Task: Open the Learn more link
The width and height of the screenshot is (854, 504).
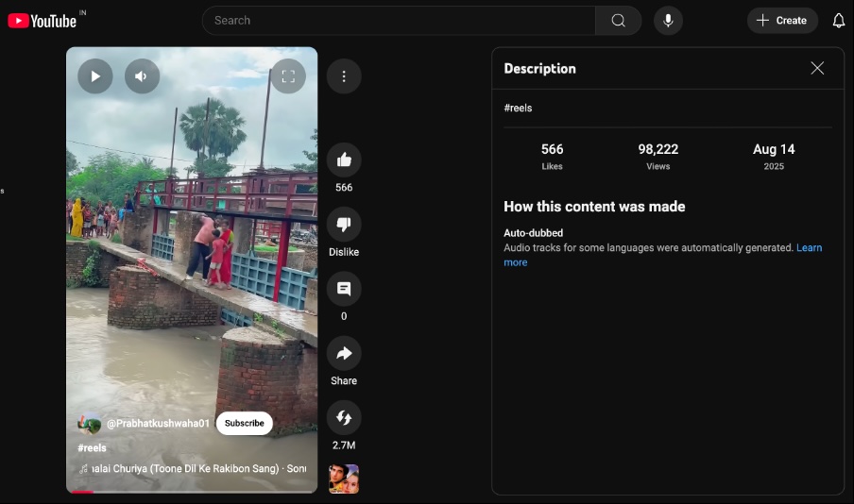Action: (663, 255)
